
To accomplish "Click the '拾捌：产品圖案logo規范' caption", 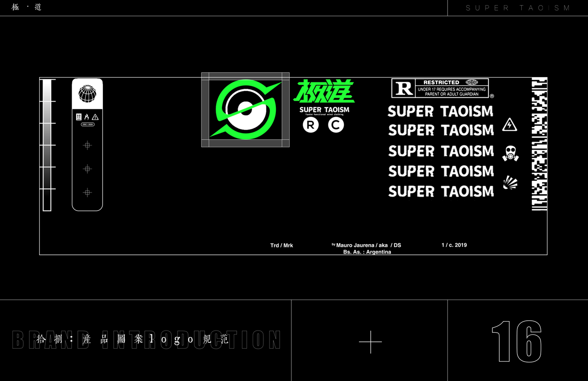I will [x=133, y=339].
